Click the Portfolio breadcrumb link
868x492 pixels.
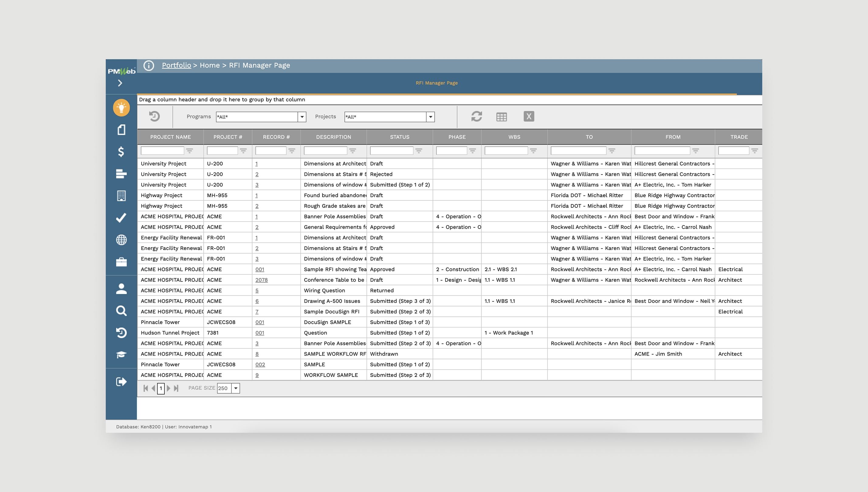pos(177,65)
